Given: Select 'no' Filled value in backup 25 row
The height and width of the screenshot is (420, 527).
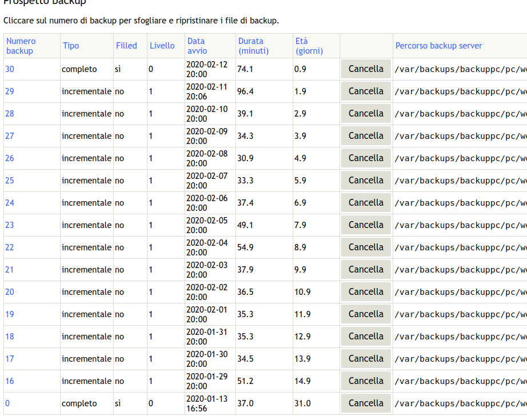Looking at the screenshot, I should pos(119,181).
